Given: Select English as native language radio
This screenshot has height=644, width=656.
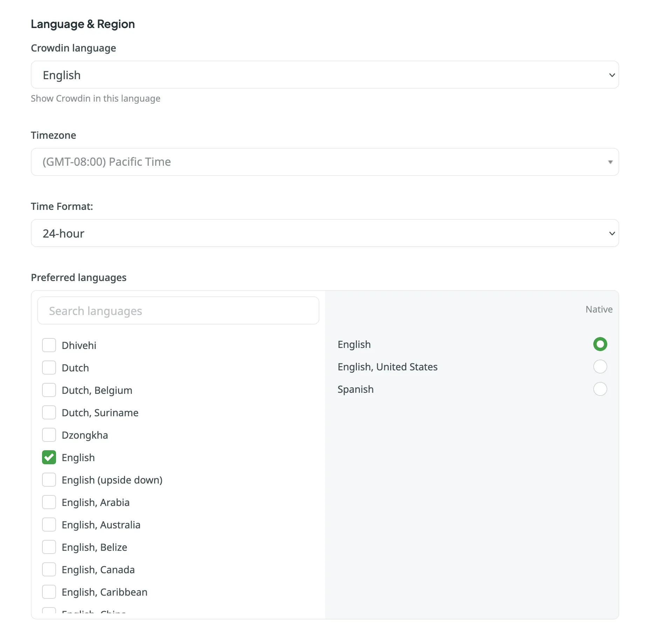Looking at the screenshot, I should pos(600,344).
